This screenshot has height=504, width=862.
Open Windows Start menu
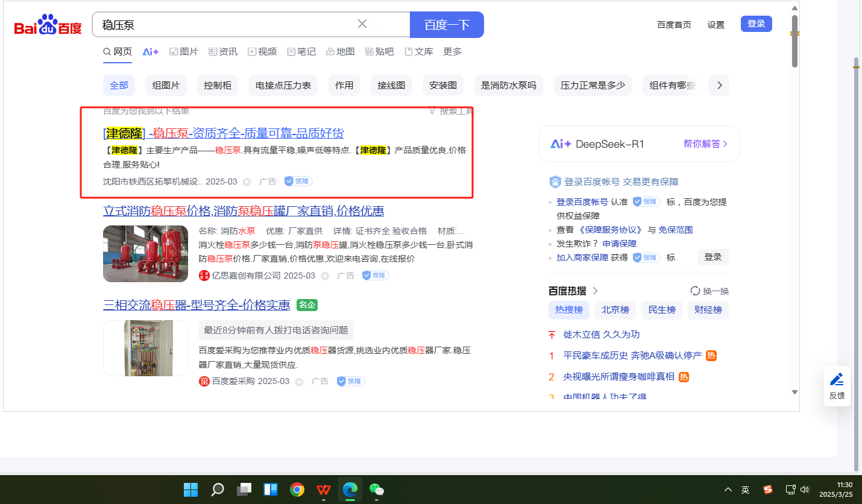[191, 490]
